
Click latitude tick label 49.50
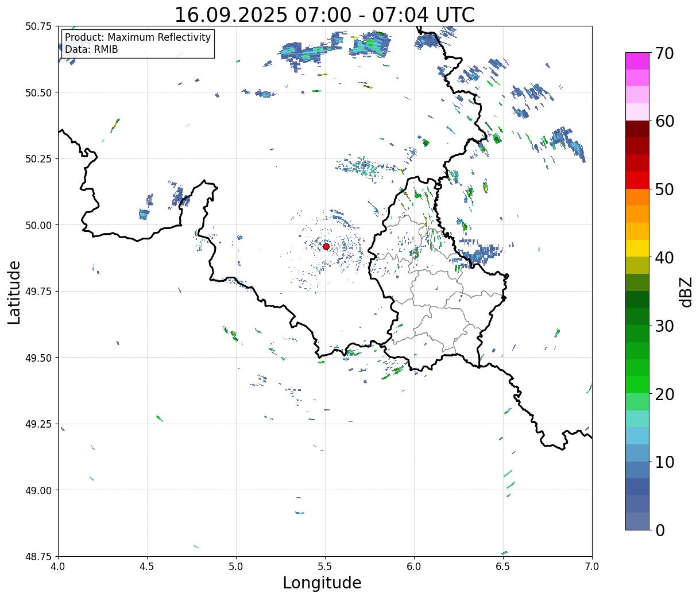tap(38, 358)
